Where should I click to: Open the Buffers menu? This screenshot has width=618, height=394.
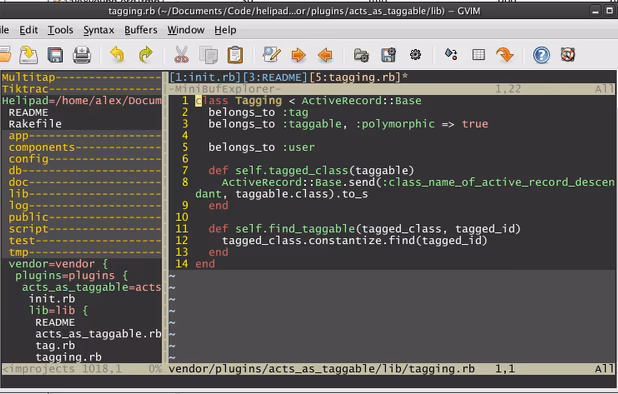tap(141, 30)
